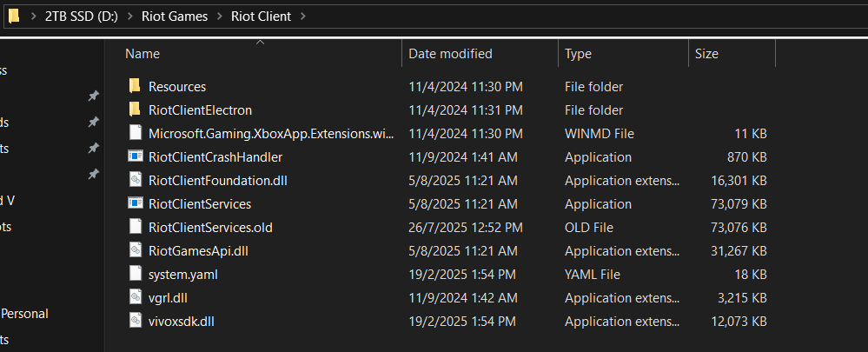The width and height of the screenshot is (868, 352).
Task: Click the 11 KB size value
Action: point(752,133)
